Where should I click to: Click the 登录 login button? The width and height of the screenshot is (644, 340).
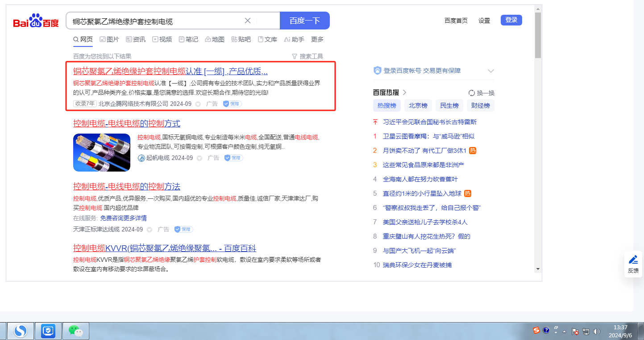point(511,20)
